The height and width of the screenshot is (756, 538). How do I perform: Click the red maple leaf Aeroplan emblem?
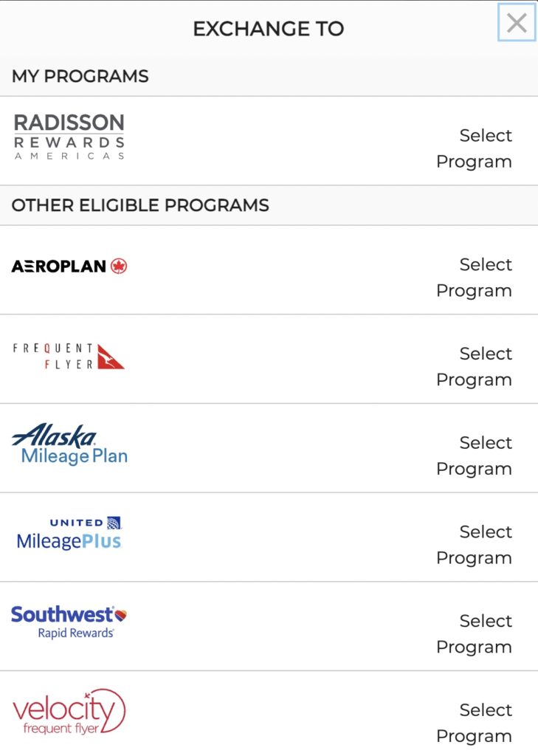click(x=119, y=267)
